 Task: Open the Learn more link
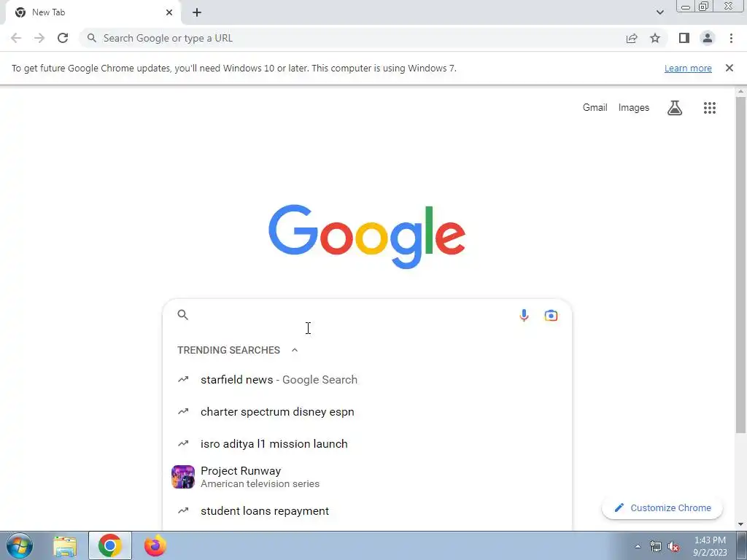[688, 68]
